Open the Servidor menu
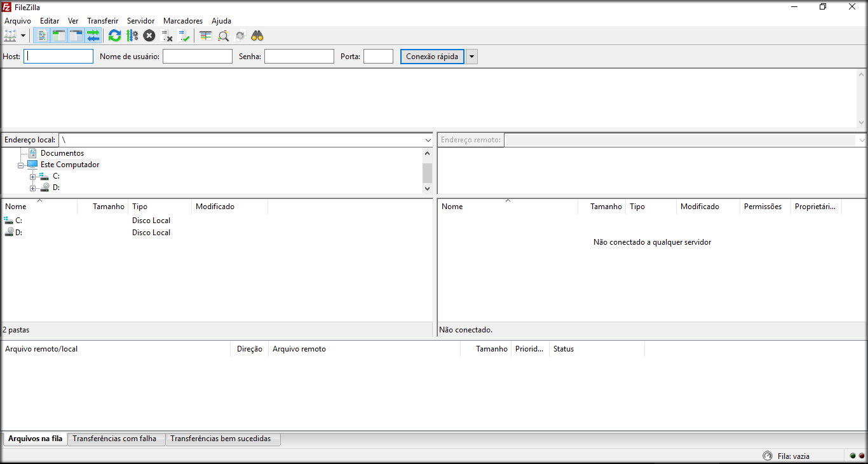Screen dimensions: 868x464 pos(140,21)
